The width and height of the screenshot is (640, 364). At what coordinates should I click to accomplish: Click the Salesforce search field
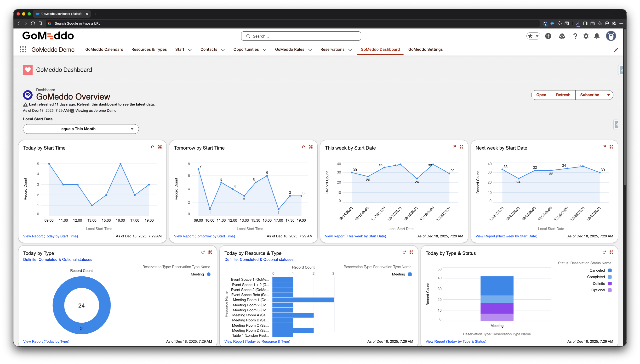coord(301,36)
